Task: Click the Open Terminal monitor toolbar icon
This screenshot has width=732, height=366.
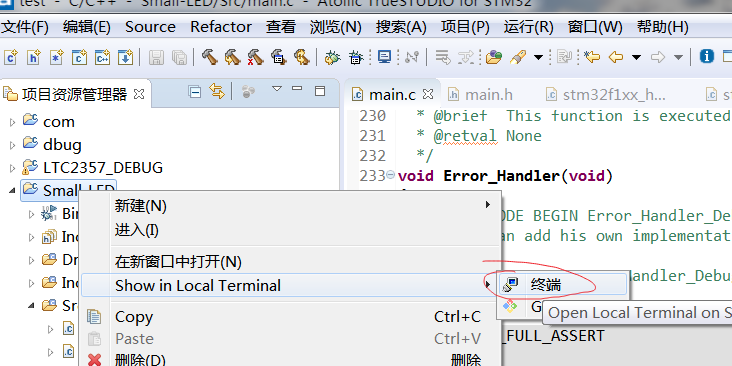Action: (384, 57)
